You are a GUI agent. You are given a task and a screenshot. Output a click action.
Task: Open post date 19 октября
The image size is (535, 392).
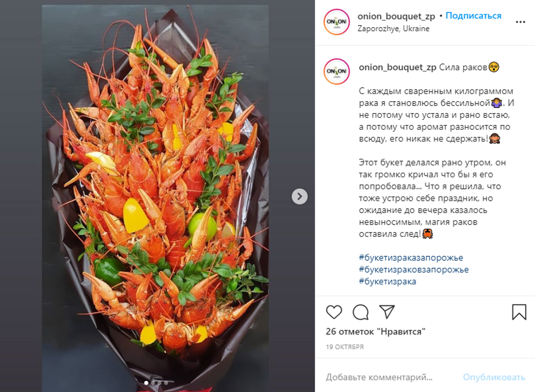click(344, 347)
